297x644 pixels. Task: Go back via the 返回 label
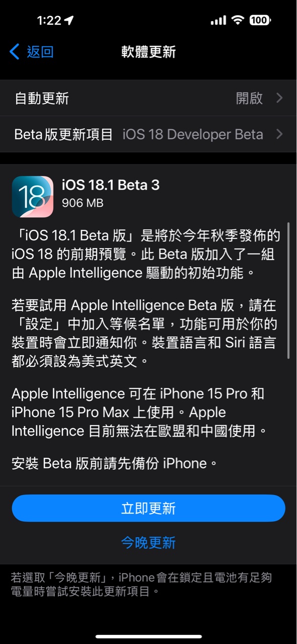pyautogui.click(x=40, y=52)
